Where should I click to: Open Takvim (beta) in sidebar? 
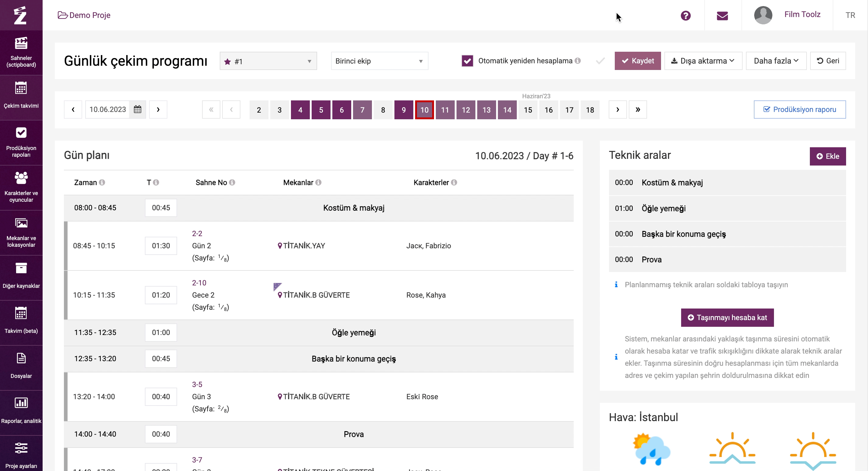pos(21,323)
